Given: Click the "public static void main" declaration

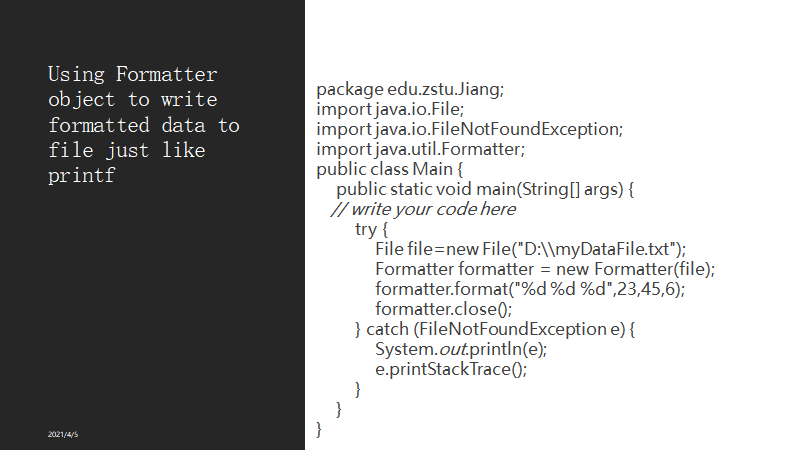Looking at the screenshot, I should pyautogui.click(x=485, y=189).
